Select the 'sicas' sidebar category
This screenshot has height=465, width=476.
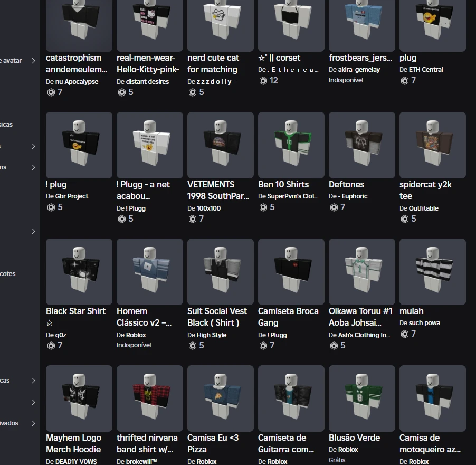coord(6,125)
